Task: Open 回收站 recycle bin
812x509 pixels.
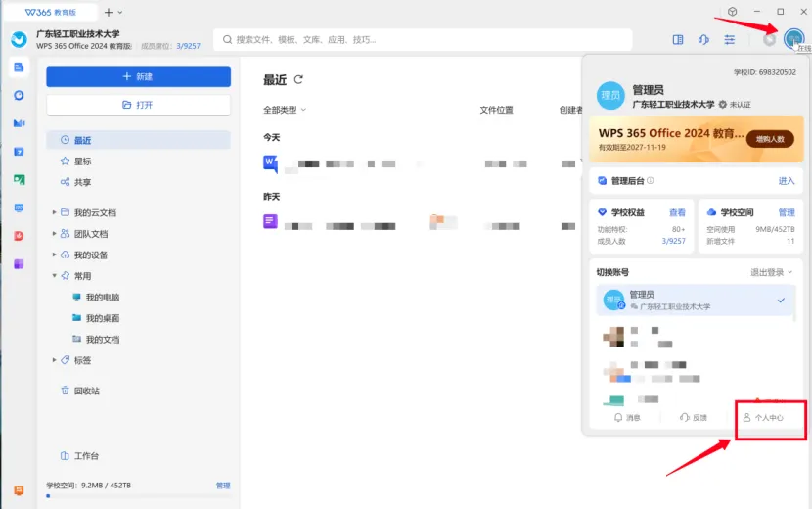Action: click(80, 391)
